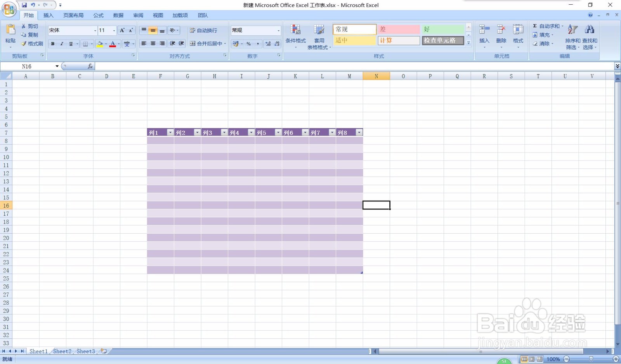
Task: Open the 列8 filter dropdown
Action: tap(359, 133)
